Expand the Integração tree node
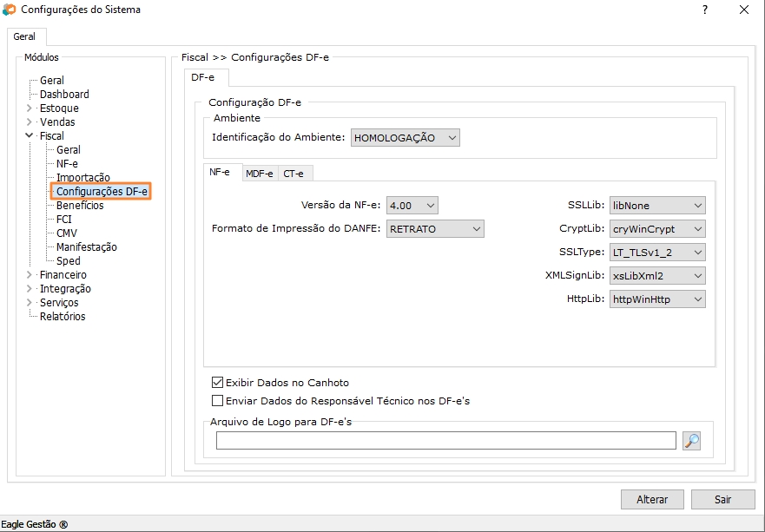 [30, 289]
